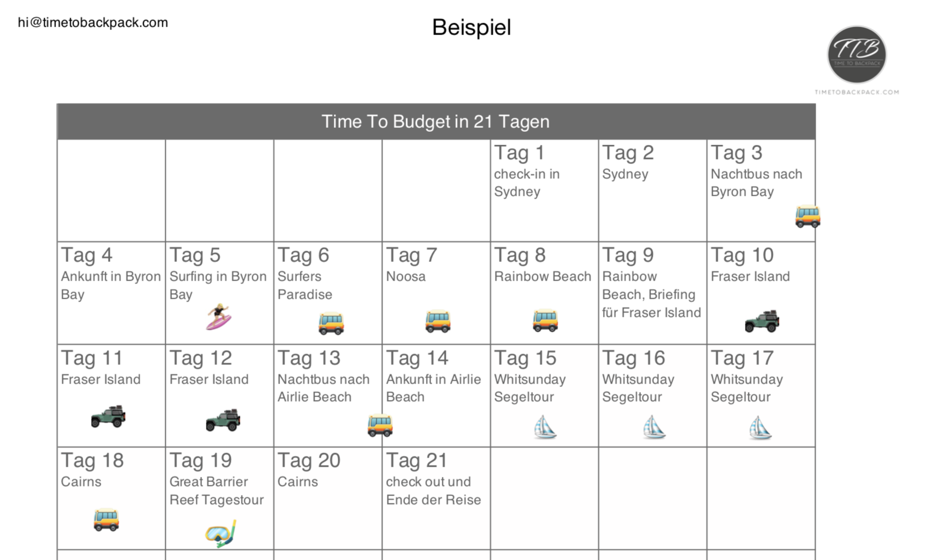
Task: Click the hi@timetobackpack.com email address
Action: (93, 23)
